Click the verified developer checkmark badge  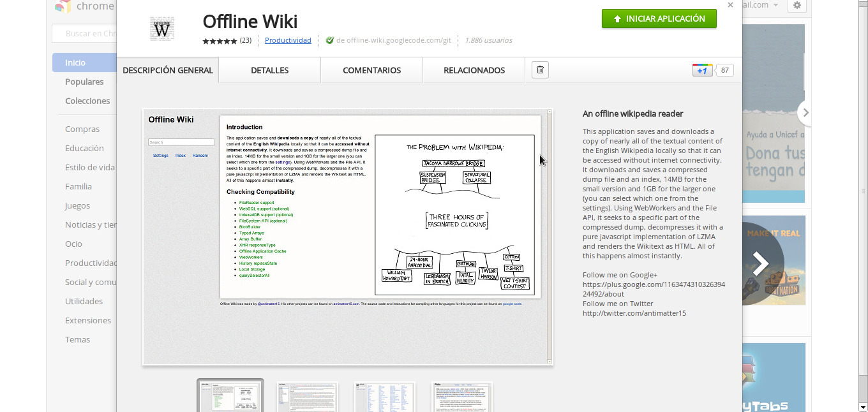tap(329, 40)
